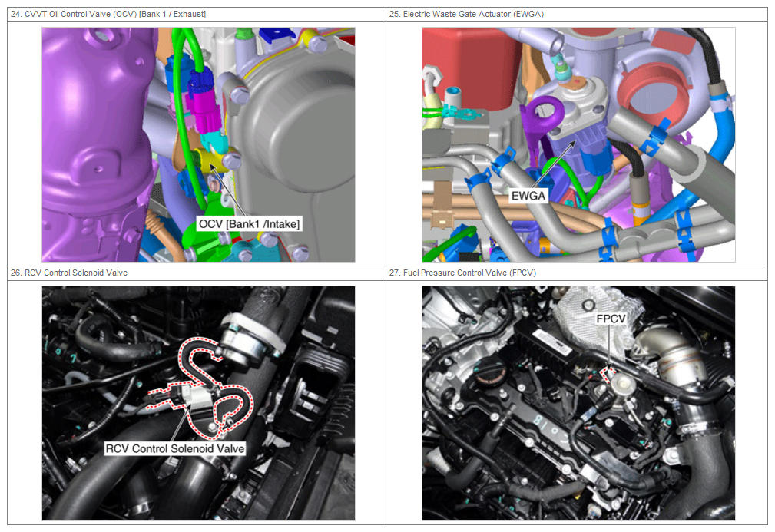Select the 26. RCV Control Solenoid Valve heading
The width and height of the screenshot is (775, 532).
(69, 273)
